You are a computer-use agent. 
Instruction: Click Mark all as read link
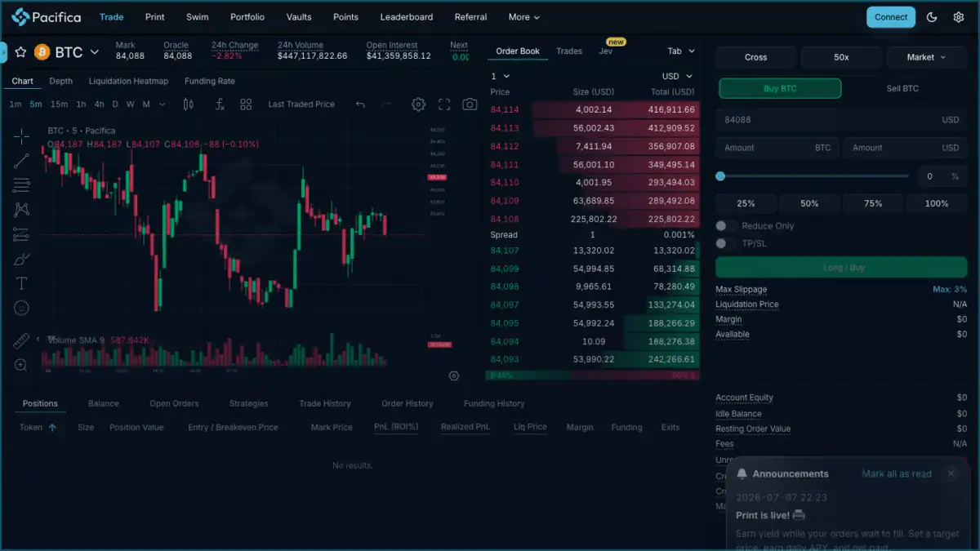point(897,473)
